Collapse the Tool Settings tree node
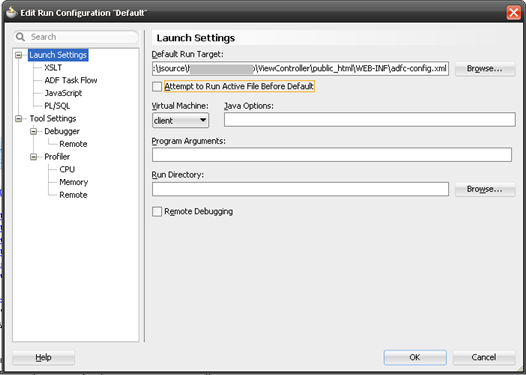The height and width of the screenshot is (375, 526). pos(19,118)
